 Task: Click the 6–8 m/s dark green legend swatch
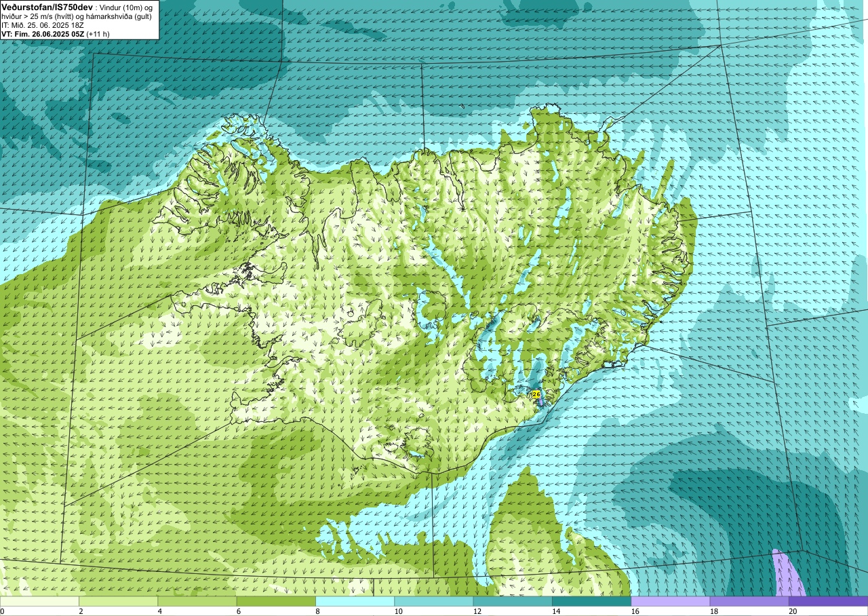[276, 601]
